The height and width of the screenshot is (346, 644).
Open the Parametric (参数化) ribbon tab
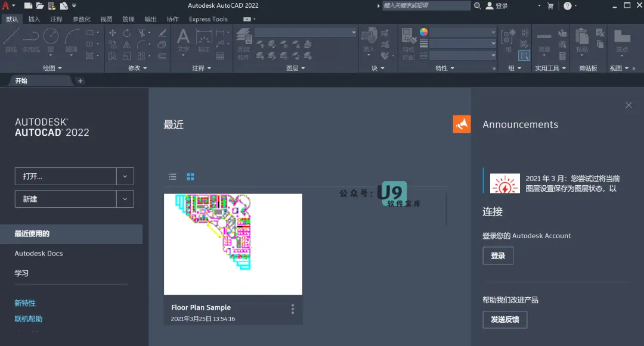81,19
